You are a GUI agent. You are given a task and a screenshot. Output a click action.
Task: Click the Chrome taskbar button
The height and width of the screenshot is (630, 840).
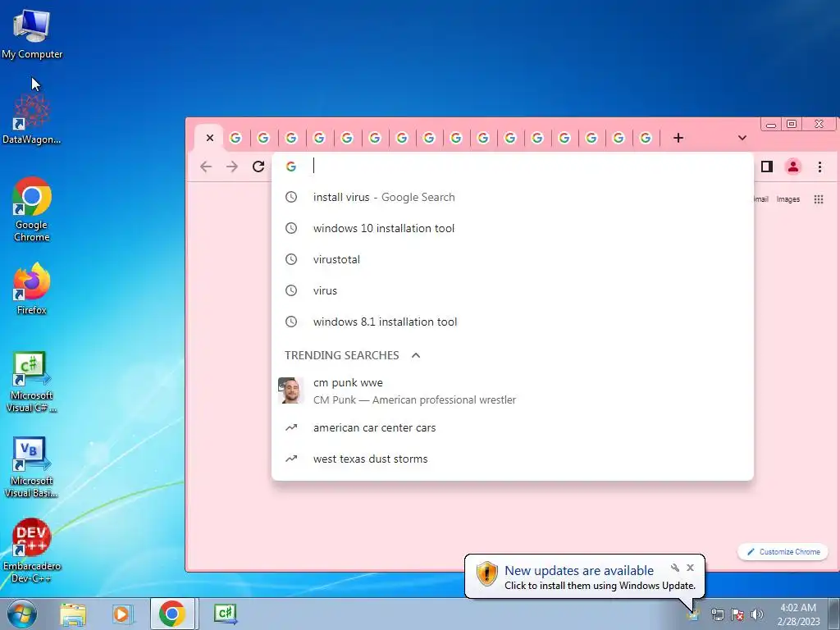pyautogui.click(x=172, y=614)
